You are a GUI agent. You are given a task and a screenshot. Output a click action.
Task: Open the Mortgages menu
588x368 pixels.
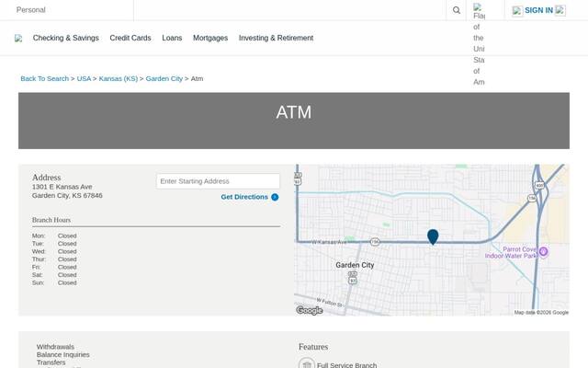(210, 38)
